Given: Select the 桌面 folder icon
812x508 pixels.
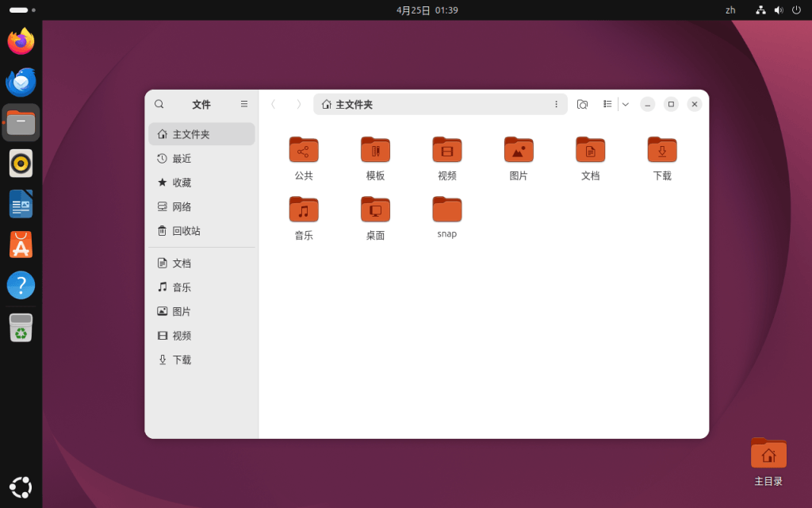Looking at the screenshot, I should pos(375,210).
